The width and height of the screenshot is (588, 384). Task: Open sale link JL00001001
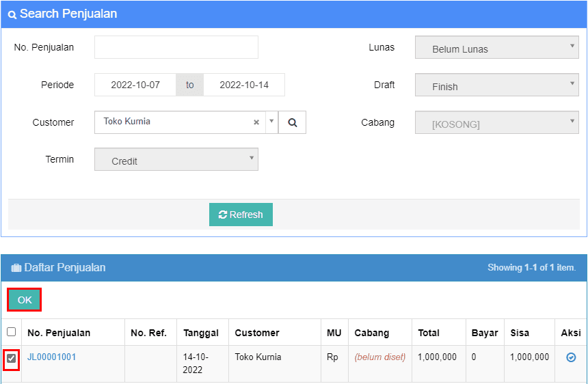(52, 357)
